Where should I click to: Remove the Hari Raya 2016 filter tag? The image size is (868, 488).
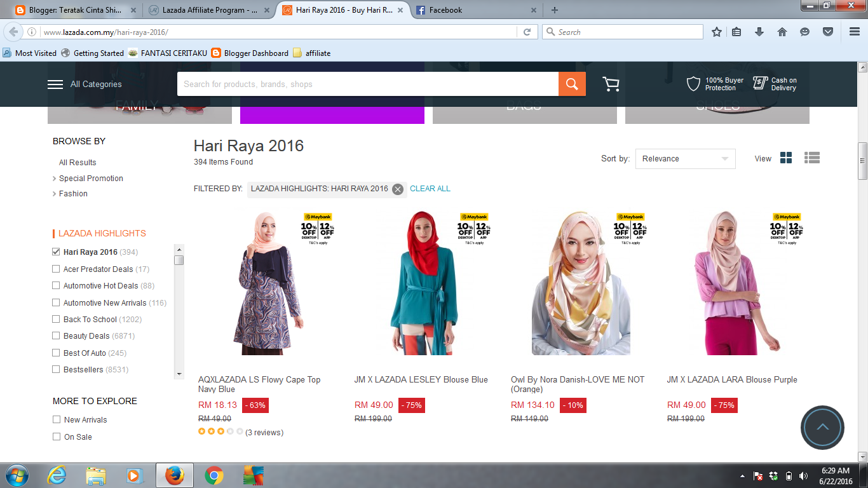point(398,189)
